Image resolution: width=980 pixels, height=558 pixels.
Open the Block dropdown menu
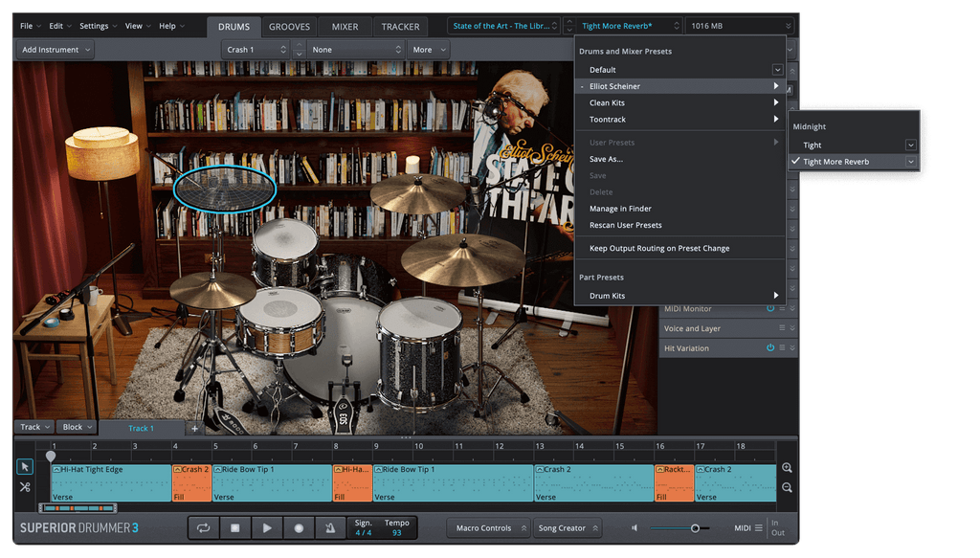[x=77, y=428]
